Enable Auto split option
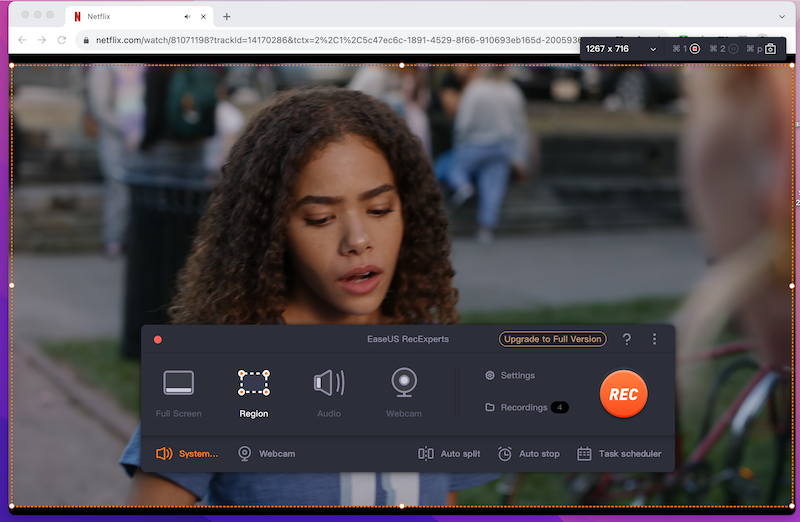This screenshot has width=800, height=522. tap(449, 454)
